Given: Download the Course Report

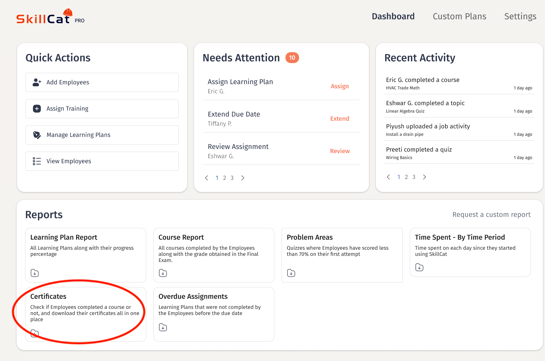Looking at the screenshot, I should [x=163, y=273].
